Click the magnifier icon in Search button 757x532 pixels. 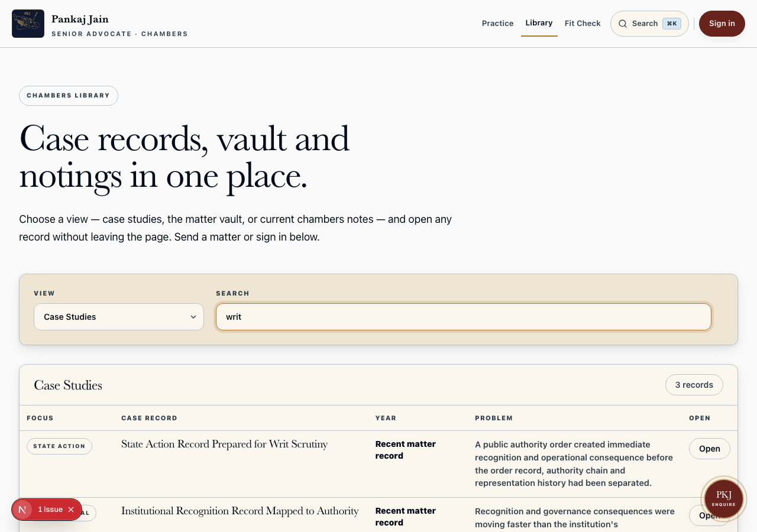623,24
